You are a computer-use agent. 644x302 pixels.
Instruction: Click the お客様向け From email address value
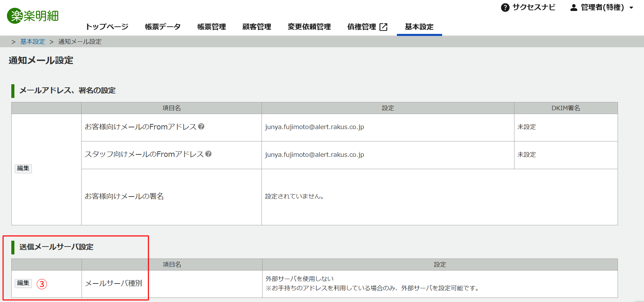tap(314, 127)
